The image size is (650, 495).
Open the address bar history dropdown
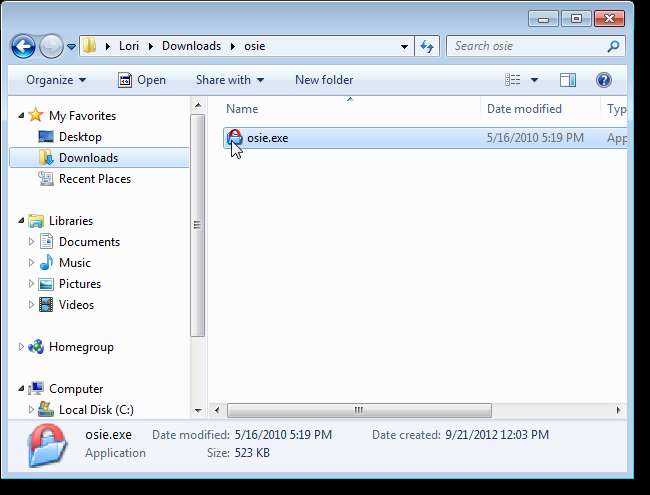[404, 46]
